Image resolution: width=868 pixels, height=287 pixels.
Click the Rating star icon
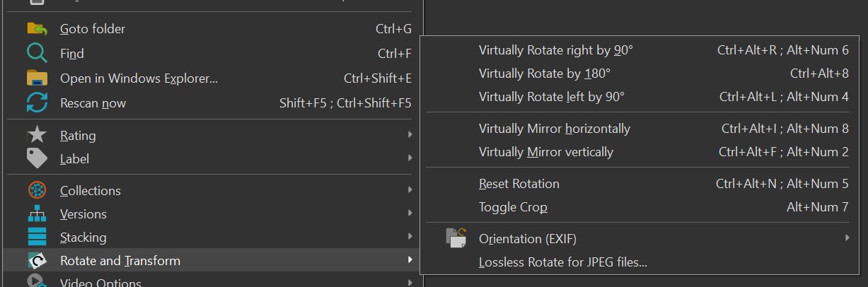point(37,135)
